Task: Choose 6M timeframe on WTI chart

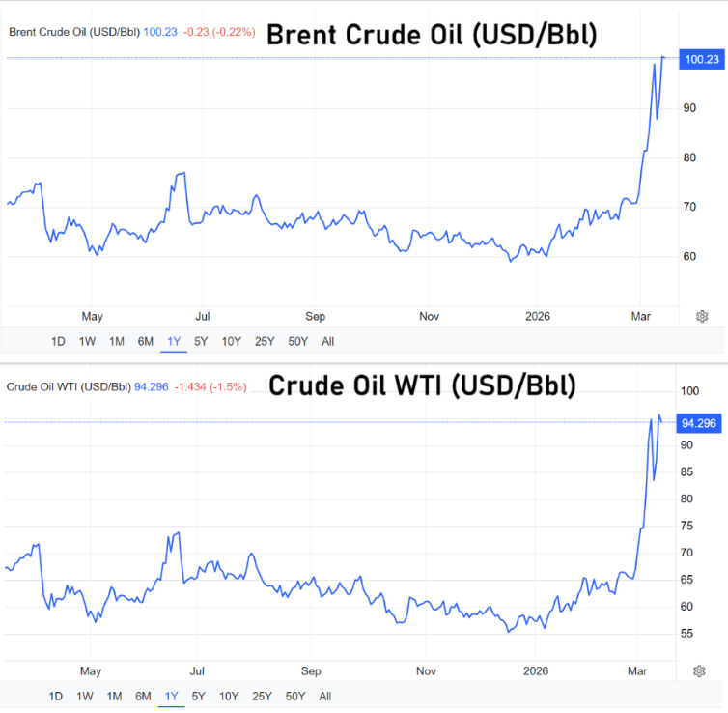Action: [143, 696]
